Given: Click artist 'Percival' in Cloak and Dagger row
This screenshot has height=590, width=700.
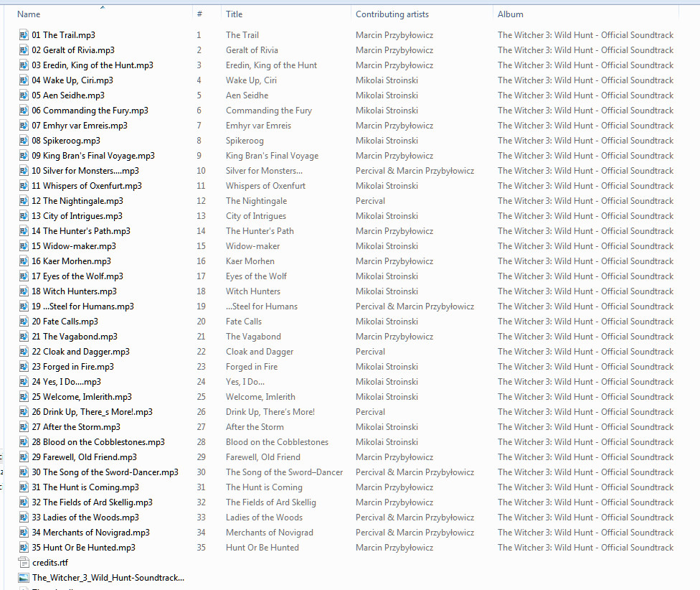Looking at the screenshot, I should click(370, 352).
